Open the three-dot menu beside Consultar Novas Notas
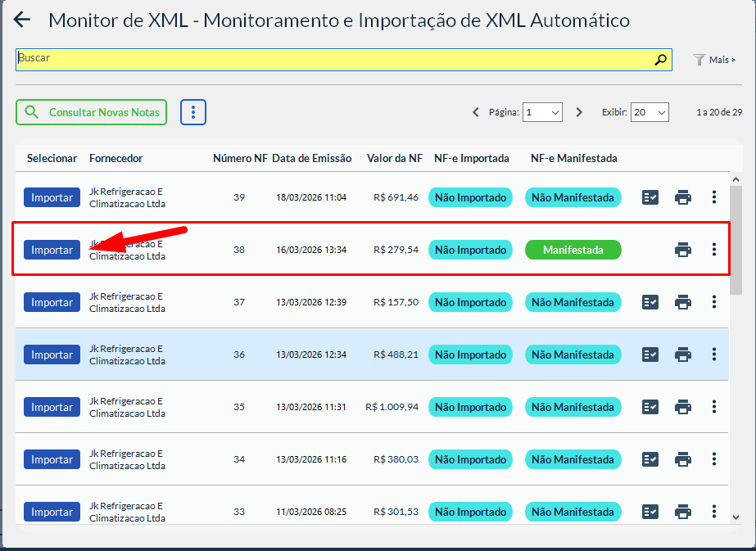 point(193,112)
